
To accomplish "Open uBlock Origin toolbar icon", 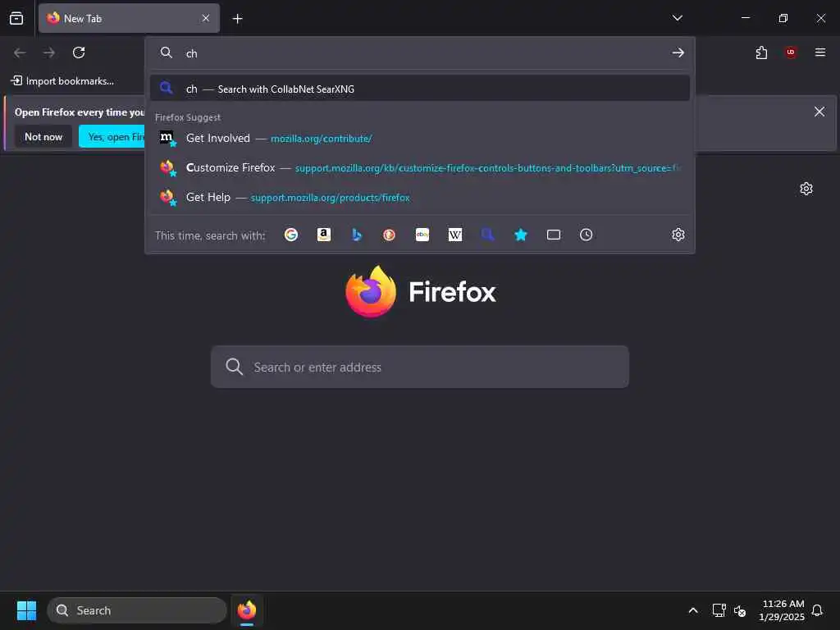I will tap(791, 52).
